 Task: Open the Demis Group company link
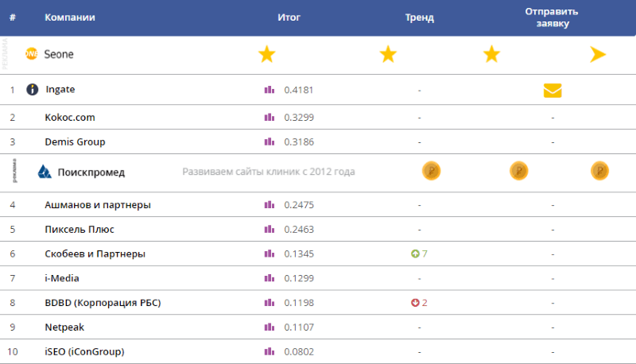coord(75,142)
